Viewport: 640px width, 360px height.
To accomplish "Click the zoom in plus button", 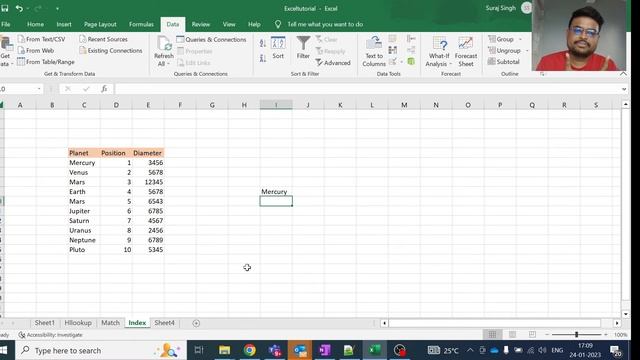I will coord(606,335).
